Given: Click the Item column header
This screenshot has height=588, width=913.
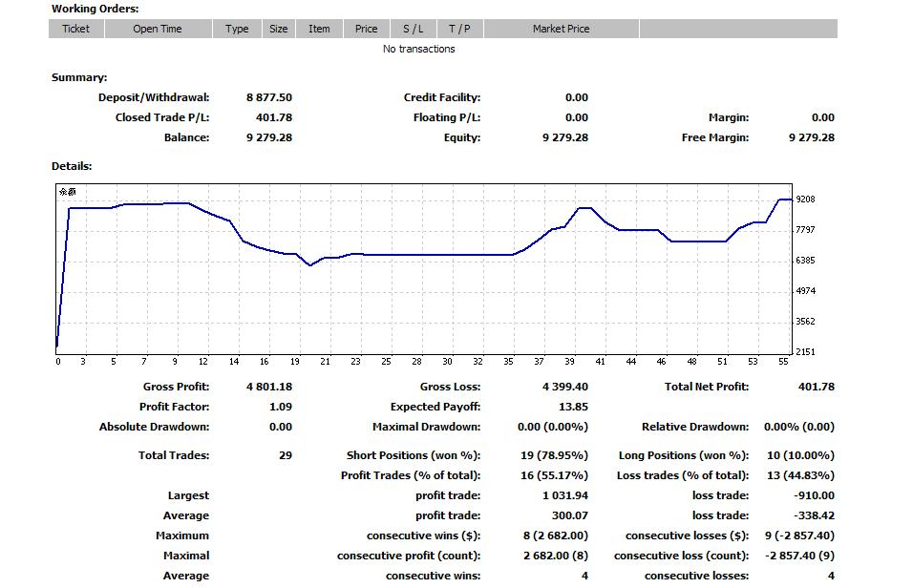Looking at the screenshot, I should point(319,29).
